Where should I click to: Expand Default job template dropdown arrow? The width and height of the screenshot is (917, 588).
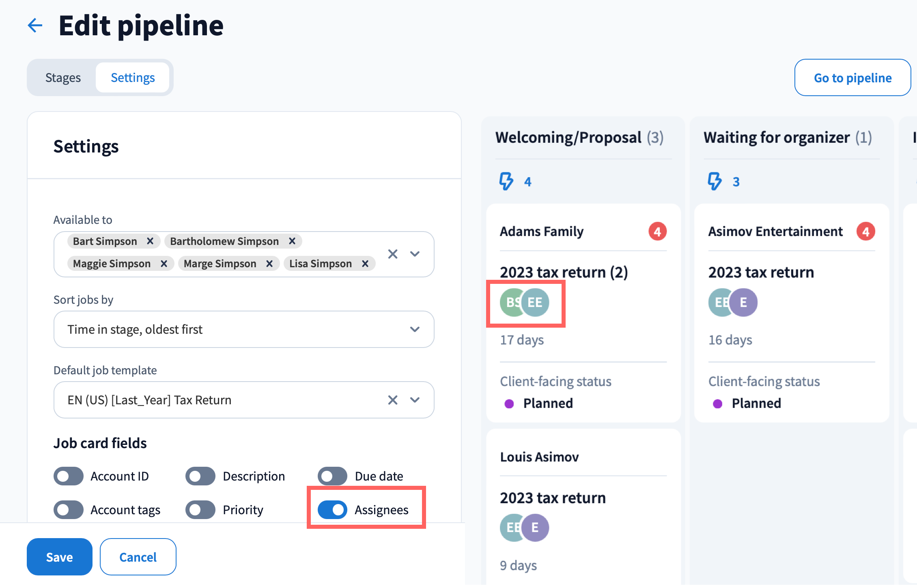pos(415,400)
